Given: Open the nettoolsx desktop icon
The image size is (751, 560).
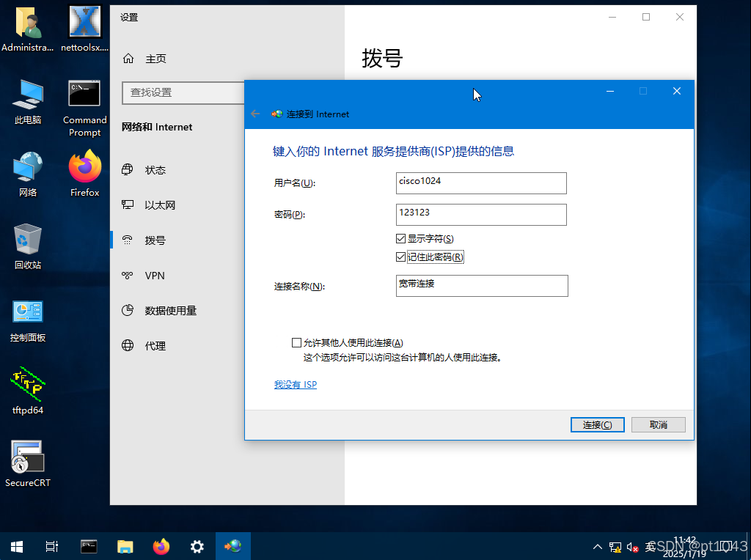Looking at the screenshot, I should point(85,29).
